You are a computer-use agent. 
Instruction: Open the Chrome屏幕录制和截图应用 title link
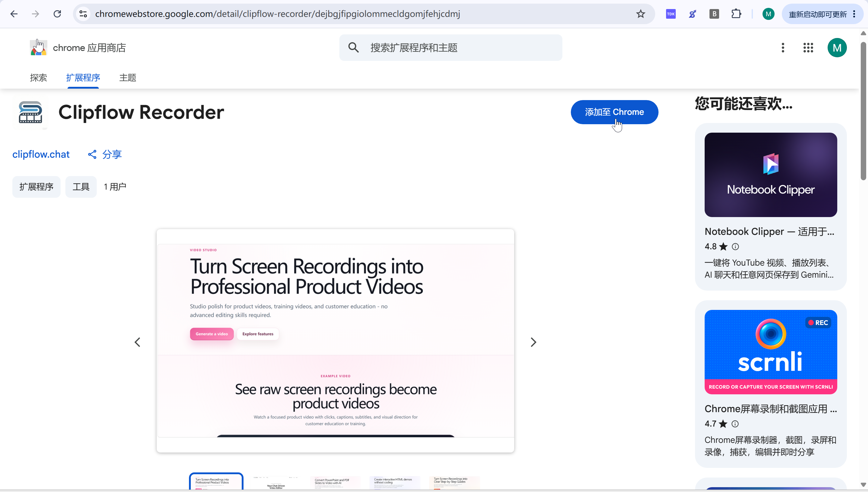click(770, 409)
